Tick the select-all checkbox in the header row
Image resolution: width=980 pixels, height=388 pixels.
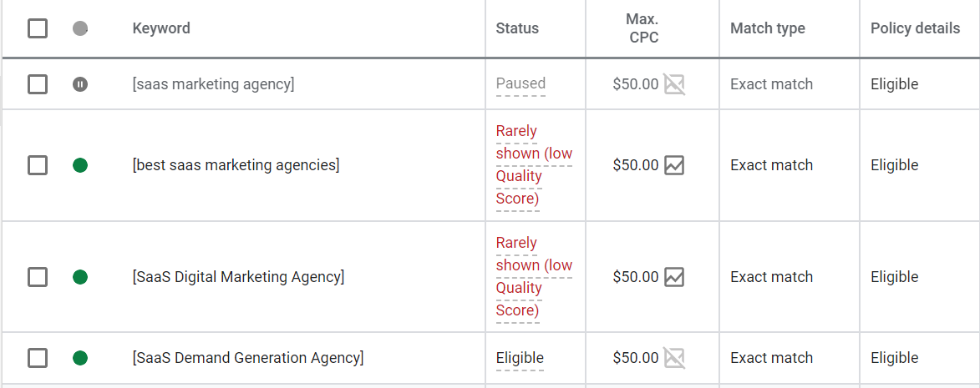(x=38, y=28)
